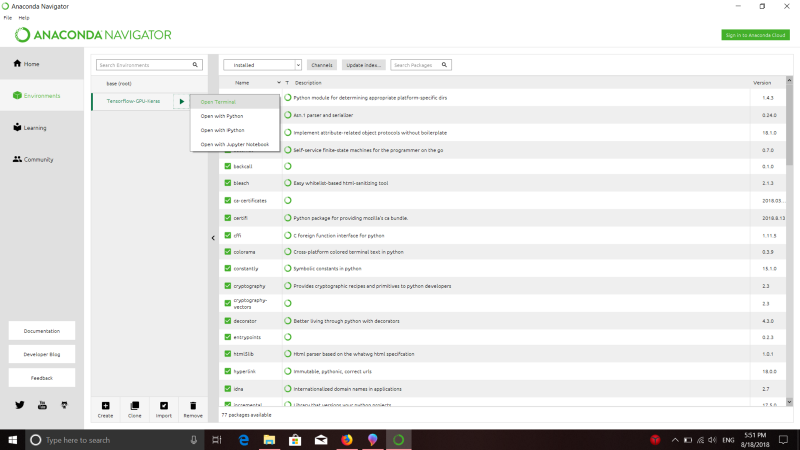Click the Update index button

tap(363, 65)
